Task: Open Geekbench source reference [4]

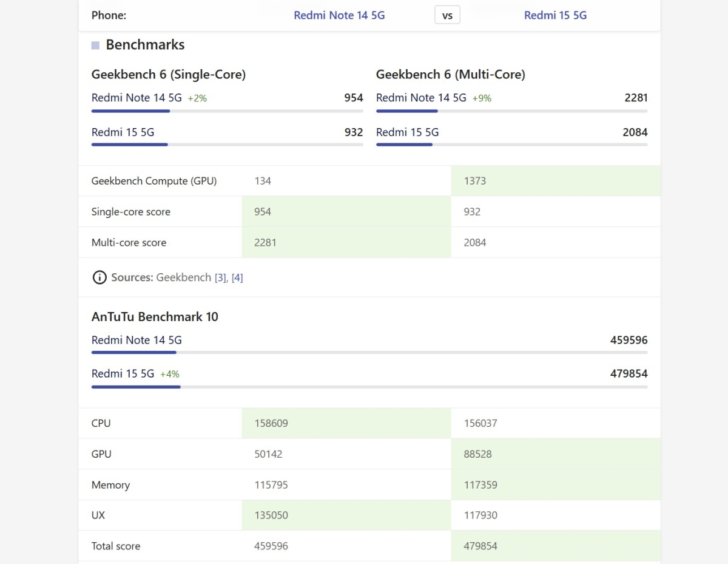Action: [237, 277]
